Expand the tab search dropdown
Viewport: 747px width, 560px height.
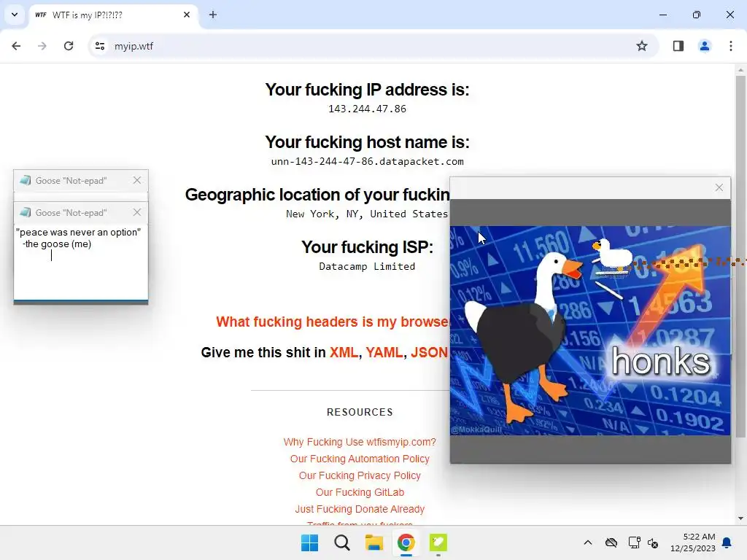click(15, 15)
